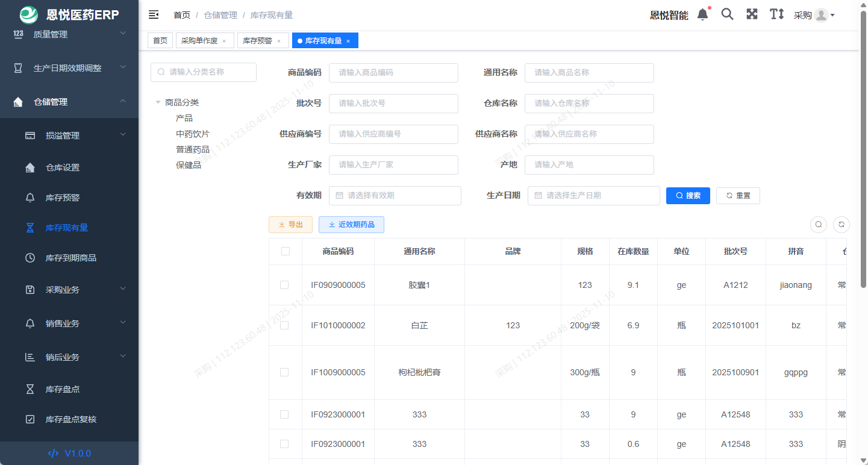Open 库存预警 in the sidebar menu
Viewport: 868px width, 465px height.
(62, 198)
